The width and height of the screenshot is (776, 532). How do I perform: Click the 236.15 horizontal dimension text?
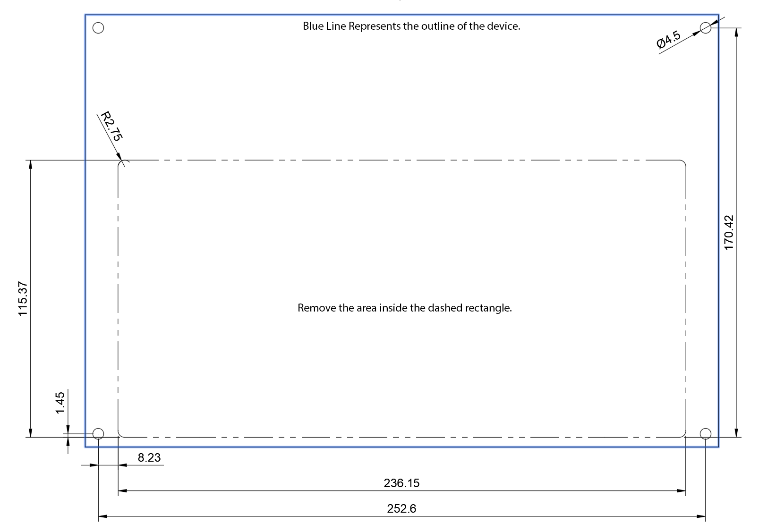tap(401, 483)
